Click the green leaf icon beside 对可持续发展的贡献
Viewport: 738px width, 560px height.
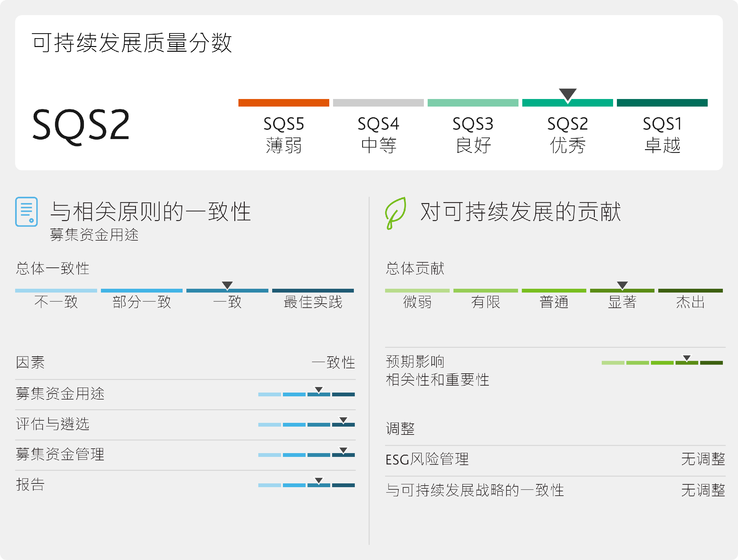click(x=395, y=213)
